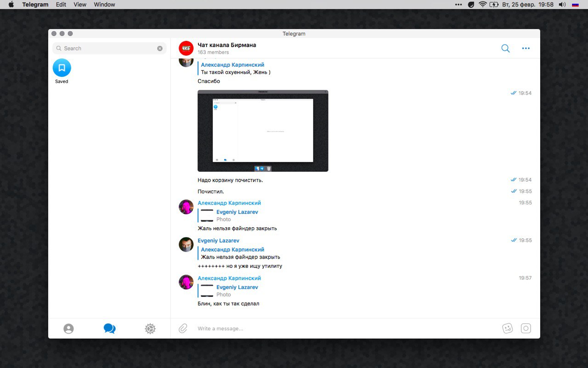Click the three-dots hidden items icon in menu bar
This screenshot has width=588, height=368.
point(458,5)
